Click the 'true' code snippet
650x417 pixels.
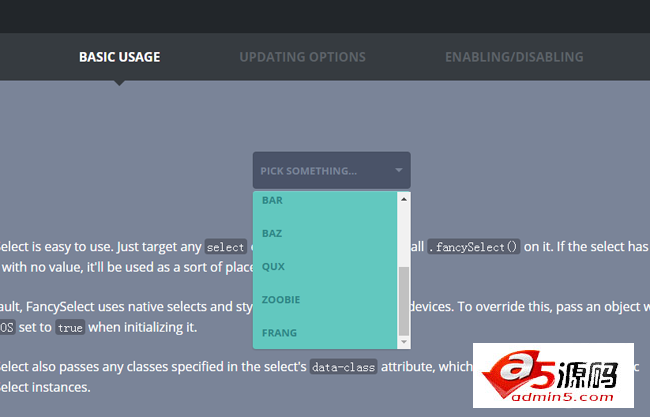pyautogui.click(x=70, y=328)
